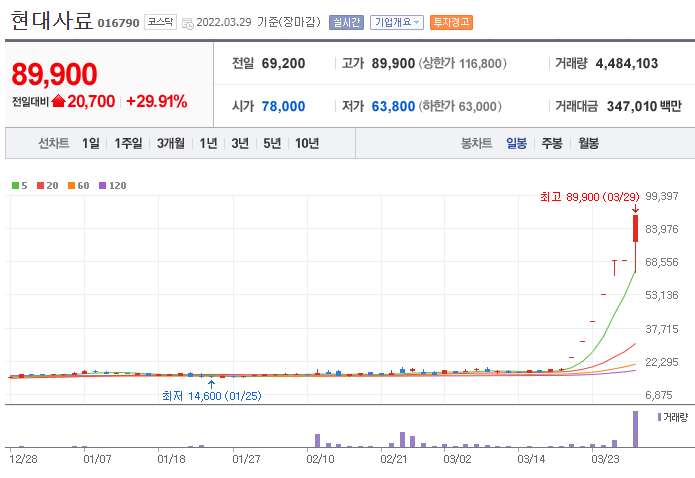Click the stock code 016790
The width and height of the screenshot is (695, 478).
tap(118, 23)
